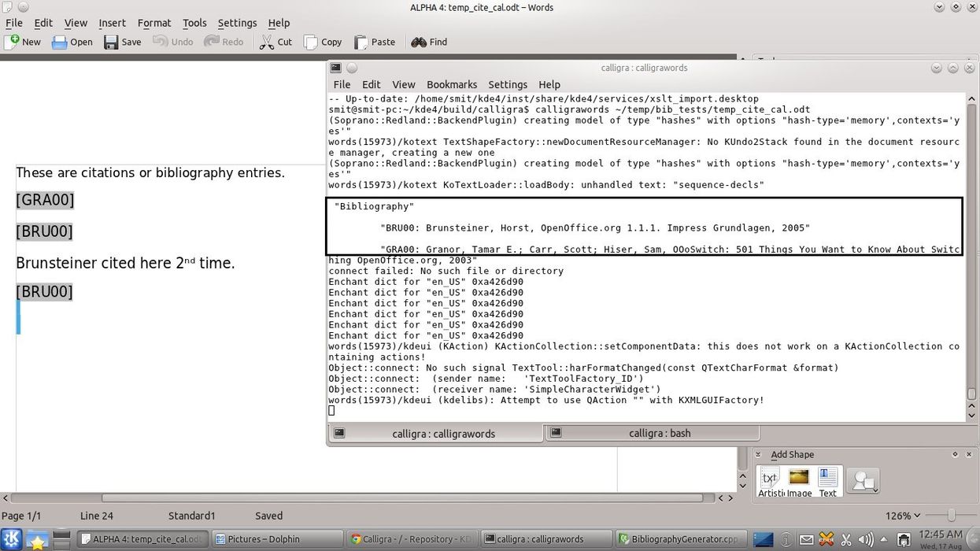Collapse the Add Shape docker panel
This screenshot has width=980, height=551.
pyautogui.click(x=759, y=454)
